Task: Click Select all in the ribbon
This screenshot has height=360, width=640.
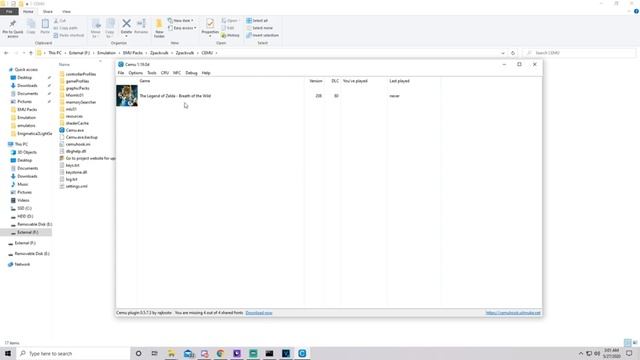Action: (x=257, y=20)
